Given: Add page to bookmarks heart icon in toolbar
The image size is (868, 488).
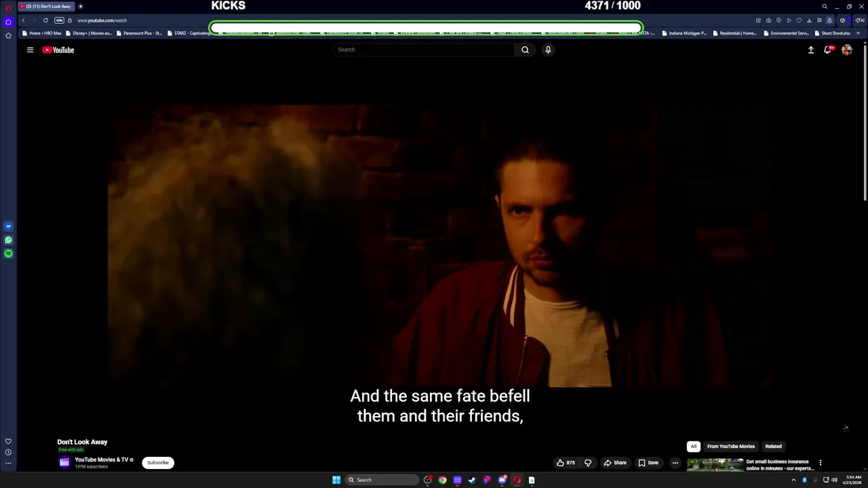Looking at the screenshot, I should pos(799,20).
